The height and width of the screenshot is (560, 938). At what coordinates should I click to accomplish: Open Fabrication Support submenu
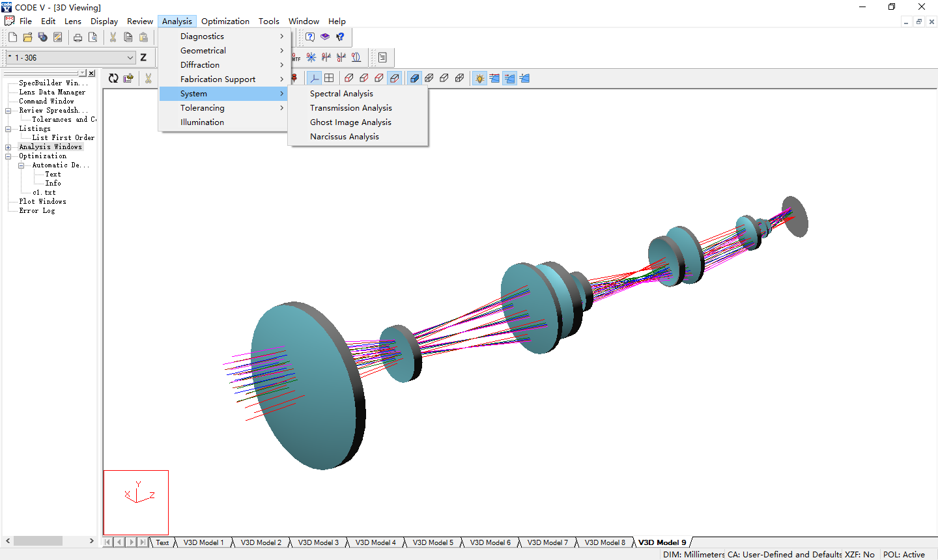223,79
